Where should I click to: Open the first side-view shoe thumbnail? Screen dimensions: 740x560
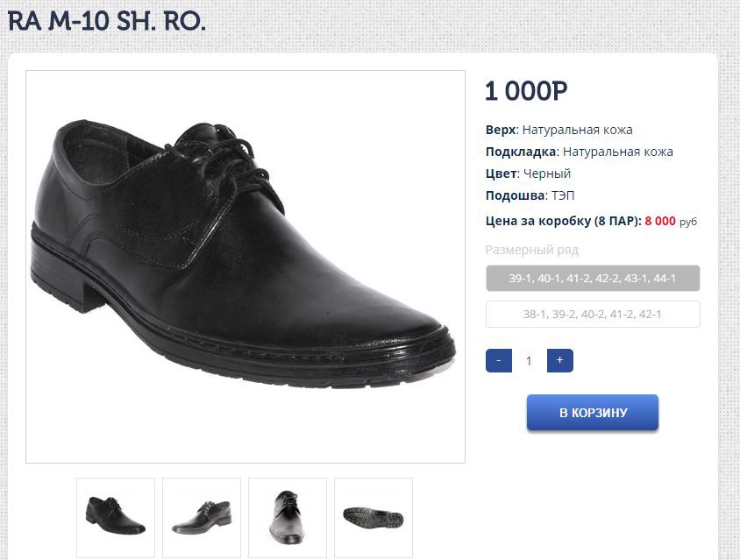pyautogui.click(x=116, y=515)
